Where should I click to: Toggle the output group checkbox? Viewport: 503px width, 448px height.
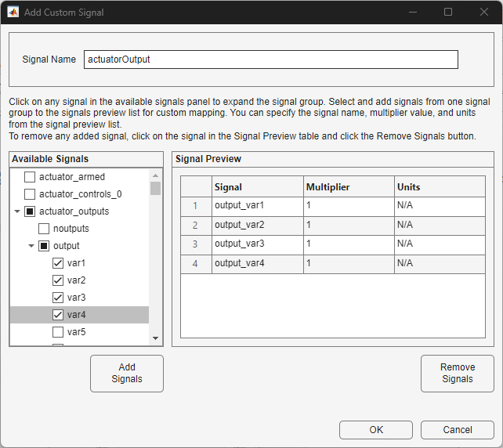pyautogui.click(x=44, y=246)
